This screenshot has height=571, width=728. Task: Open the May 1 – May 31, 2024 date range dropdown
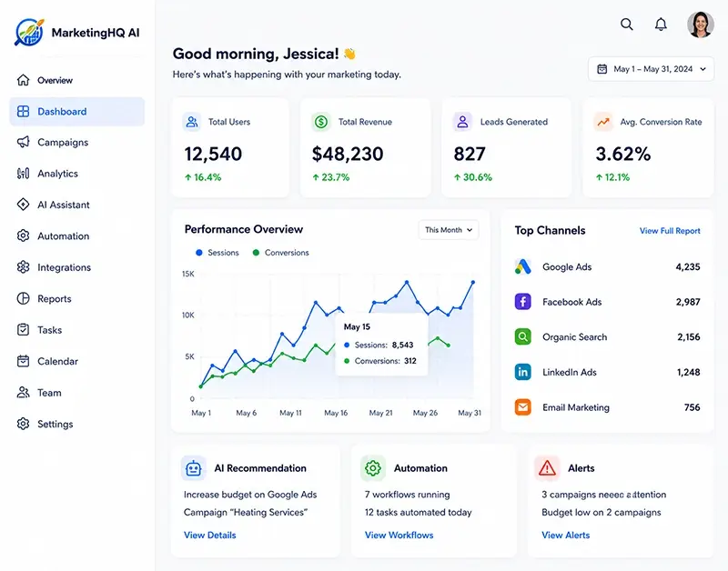tap(651, 69)
